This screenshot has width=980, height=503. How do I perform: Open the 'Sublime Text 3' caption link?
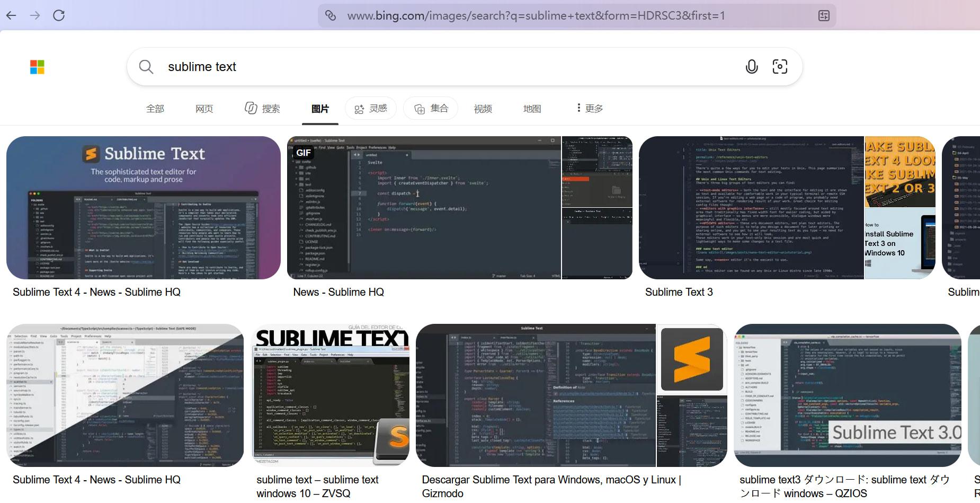679,292
